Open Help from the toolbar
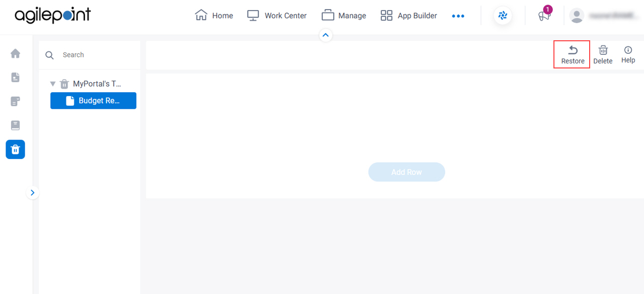Viewport: 644px width, 294px height. click(628, 55)
